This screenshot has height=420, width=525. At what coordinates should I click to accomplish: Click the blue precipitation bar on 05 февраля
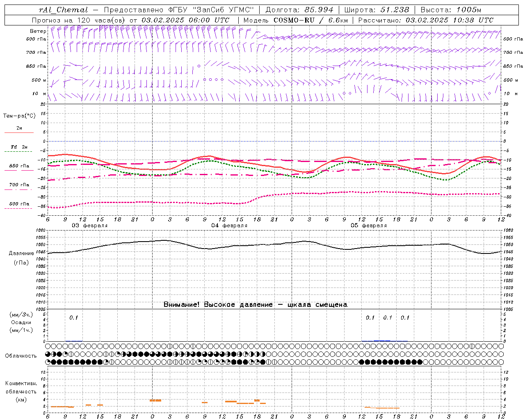[x=382, y=340]
